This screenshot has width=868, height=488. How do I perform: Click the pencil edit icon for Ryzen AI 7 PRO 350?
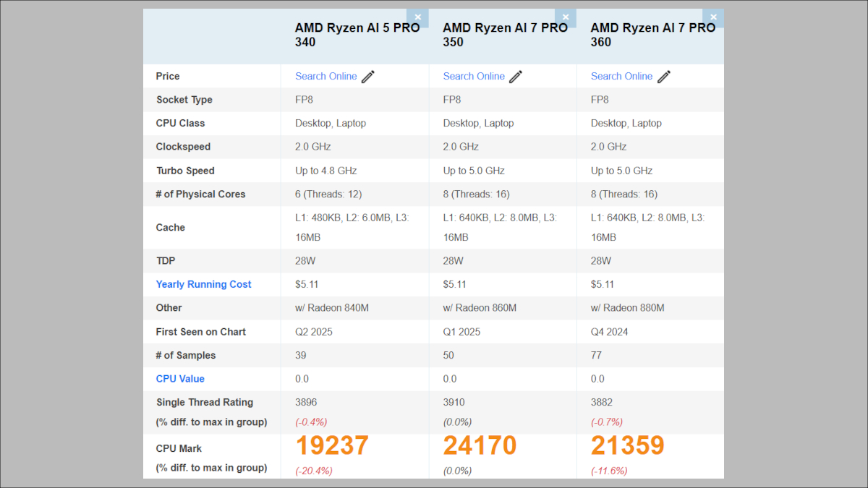[515, 76]
